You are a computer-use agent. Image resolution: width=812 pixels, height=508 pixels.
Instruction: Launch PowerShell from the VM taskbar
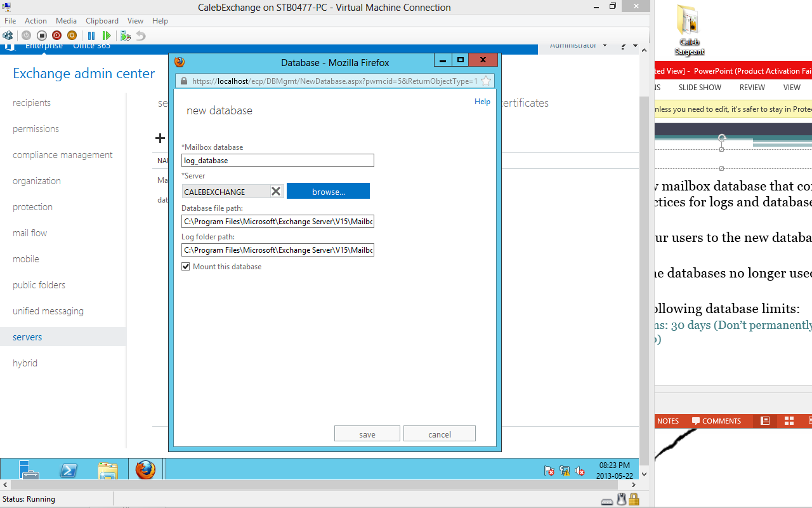(x=69, y=470)
